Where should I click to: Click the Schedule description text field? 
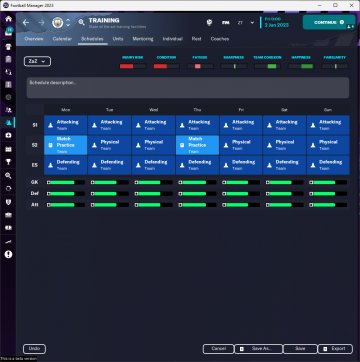188,88
